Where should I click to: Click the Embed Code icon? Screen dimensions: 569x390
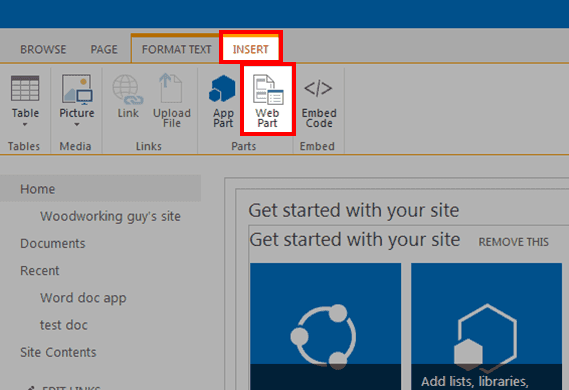(318, 88)
